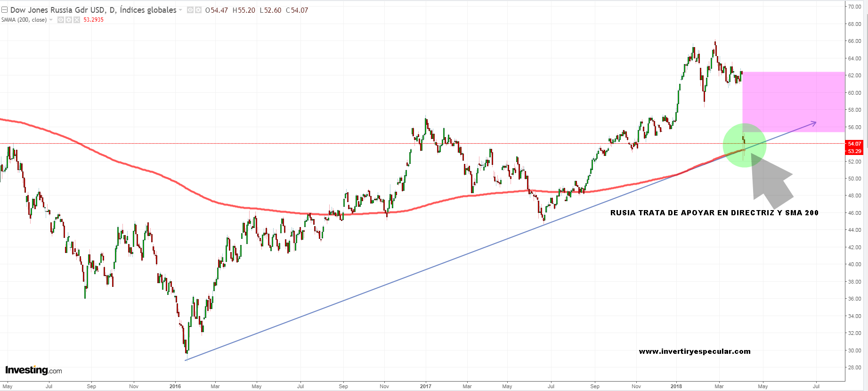Click the purple arrowhead of the trendline
868x391 pixels.
tap(814, 123)
